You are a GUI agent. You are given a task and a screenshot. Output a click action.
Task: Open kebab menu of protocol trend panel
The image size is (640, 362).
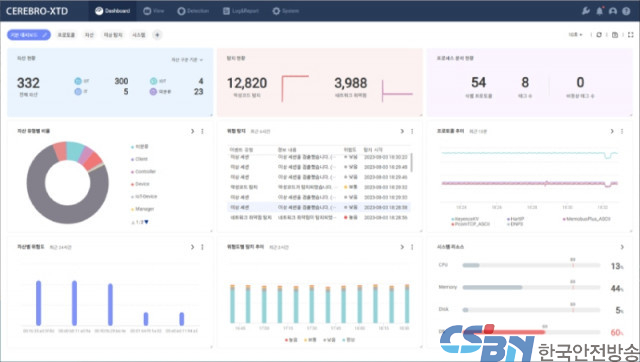[622, 131]
